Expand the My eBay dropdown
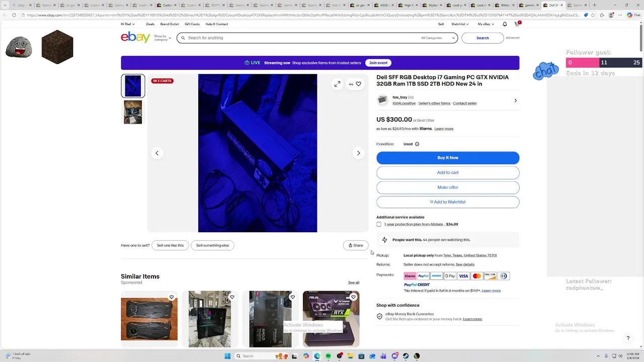The height and width of the screenshot is (362, 644). [486, 24]
